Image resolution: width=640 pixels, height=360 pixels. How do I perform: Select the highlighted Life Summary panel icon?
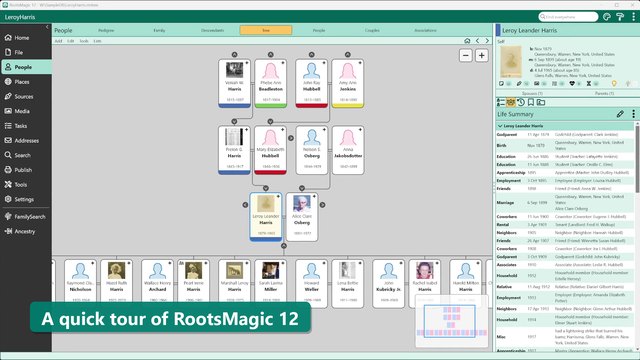coord(511,102)
